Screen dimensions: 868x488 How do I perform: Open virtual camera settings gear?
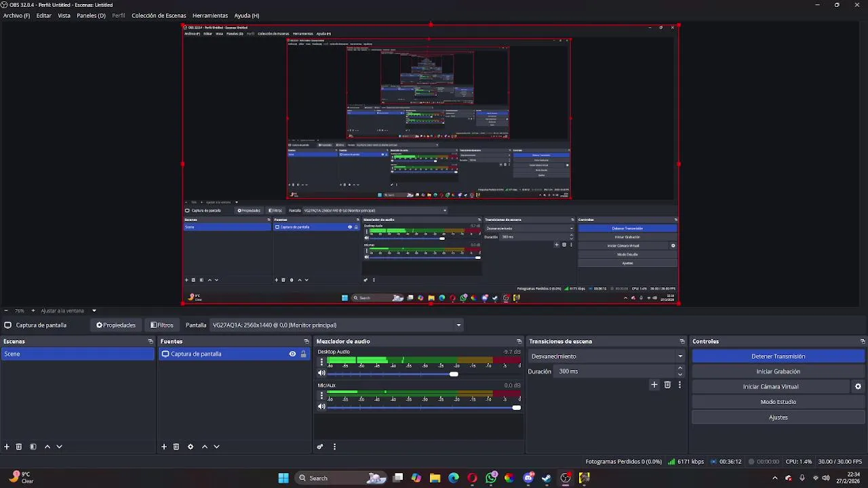[x=858, y=386]
